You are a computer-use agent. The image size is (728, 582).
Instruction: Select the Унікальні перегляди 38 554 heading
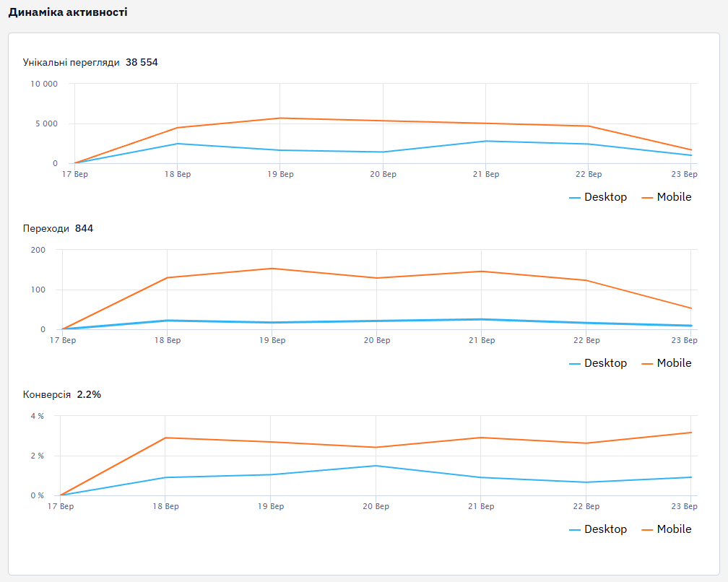(x=90, y=62)
